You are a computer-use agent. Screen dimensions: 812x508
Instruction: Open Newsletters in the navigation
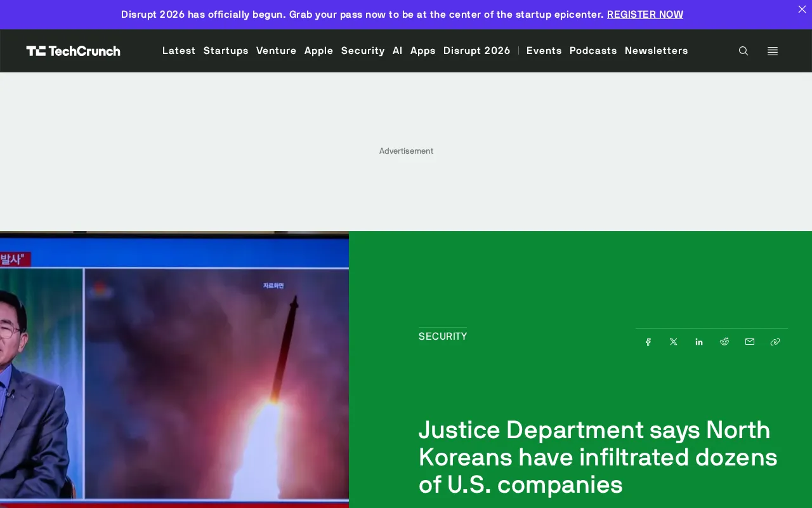point(657,50)
